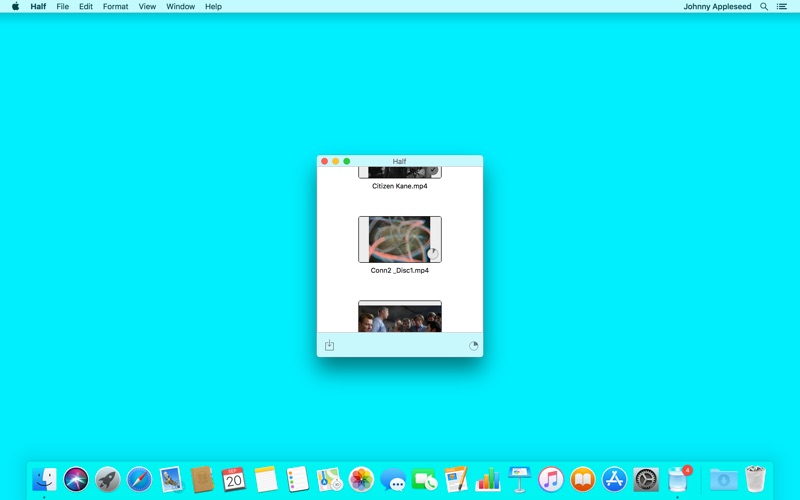Open the File menu
800x500 pixels.
coord(63,6)
